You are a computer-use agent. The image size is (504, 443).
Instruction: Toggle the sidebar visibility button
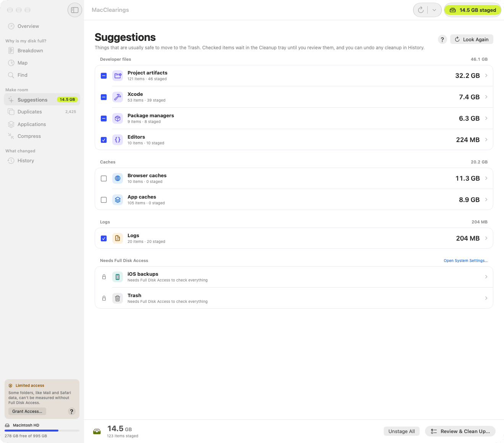point(75,10)
